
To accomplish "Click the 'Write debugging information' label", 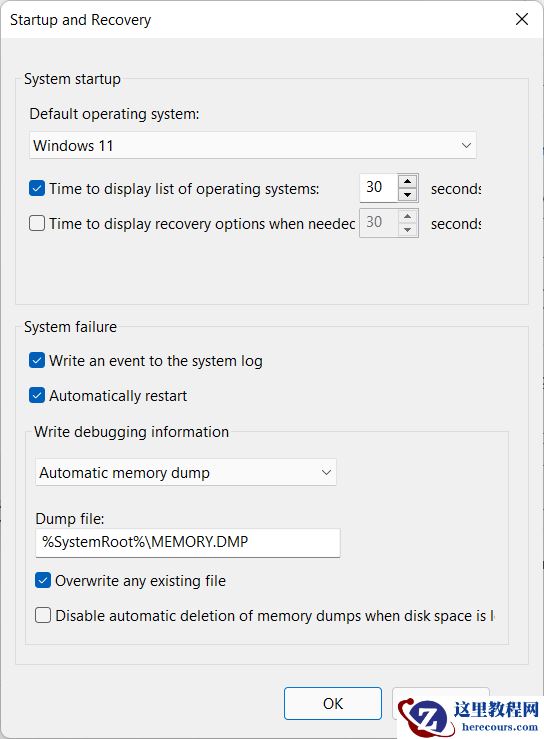I will point(132,432).
